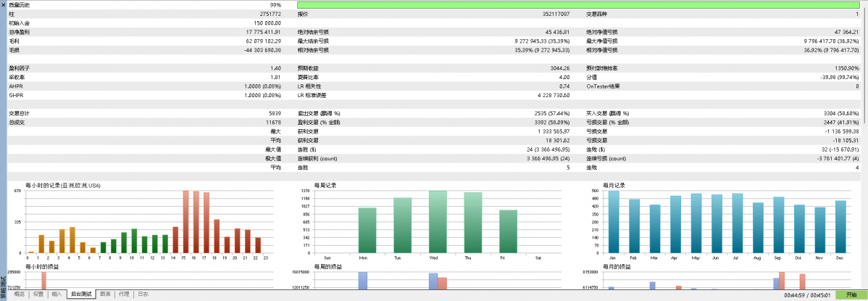This screenshot has height=301, width=868.
Task: Click the 每周记录 chart title
Action: [325, 185]
